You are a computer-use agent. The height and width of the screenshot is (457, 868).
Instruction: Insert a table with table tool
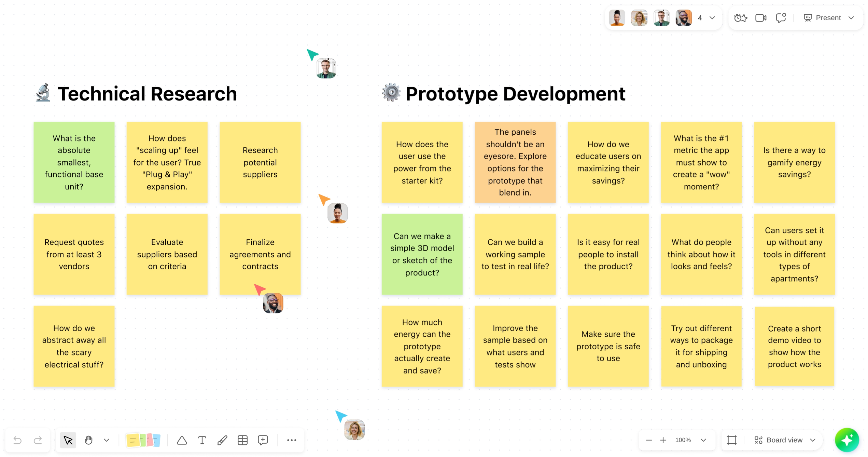(x=242, y=440)
